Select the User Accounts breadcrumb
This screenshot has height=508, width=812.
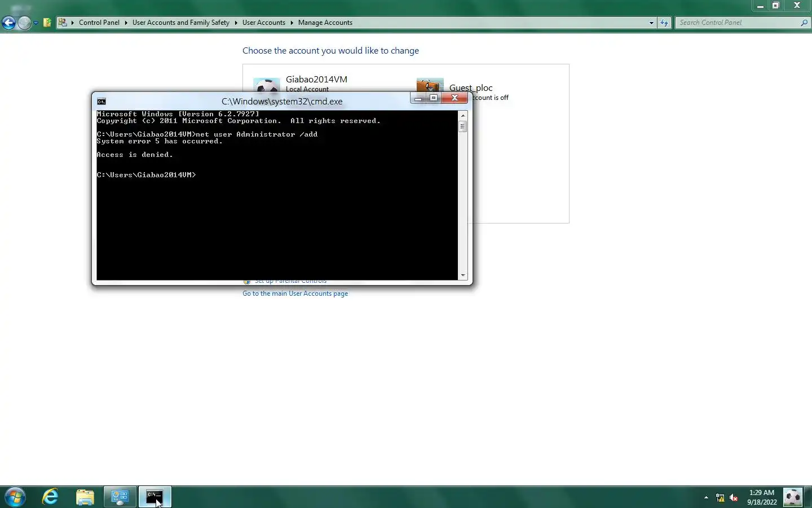264,23
